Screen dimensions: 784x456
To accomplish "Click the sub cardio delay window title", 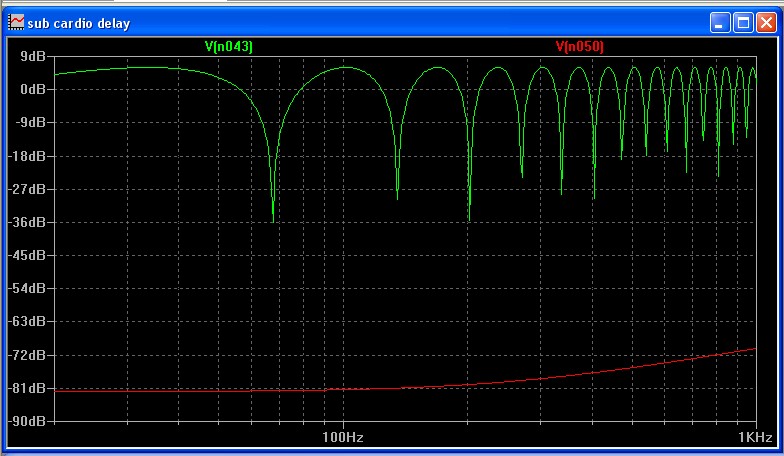I will 78,24.
